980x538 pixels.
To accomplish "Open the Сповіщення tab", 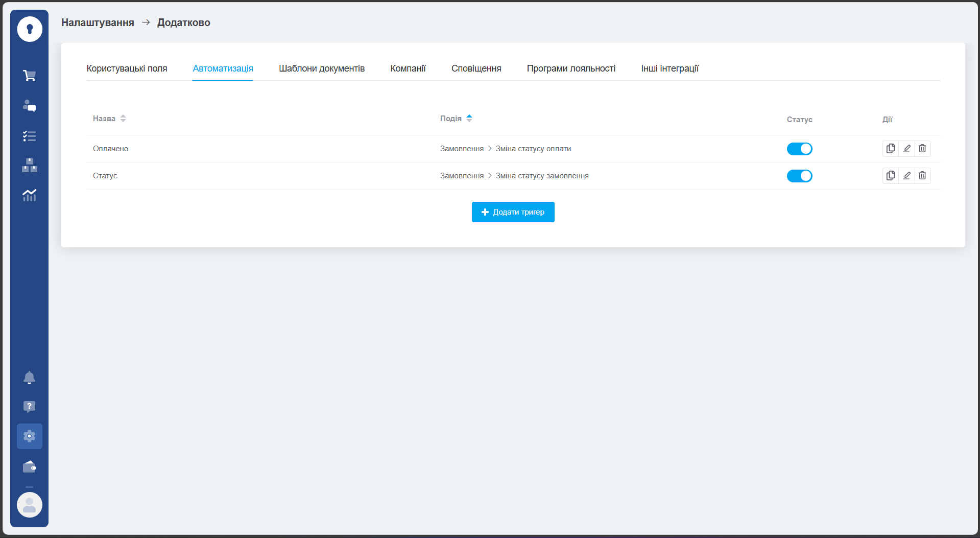I will coord(476,68).
